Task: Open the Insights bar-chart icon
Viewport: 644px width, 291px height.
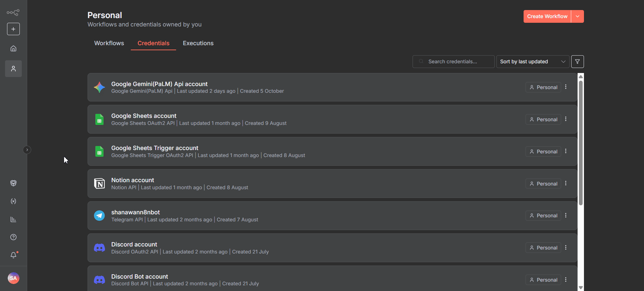Action: click(x=13, y=219)
